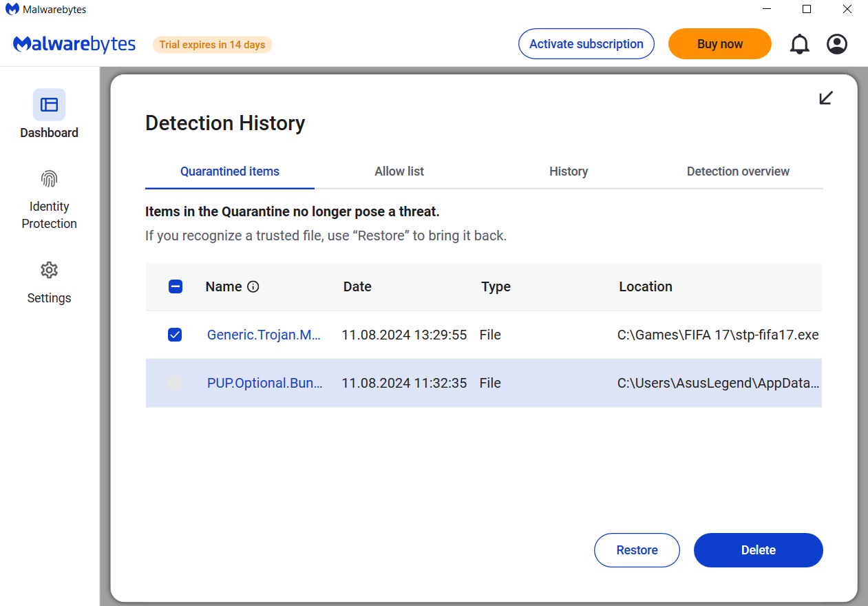The image size is (868, 606).
Task: Switch to Quarantined items tab
Action: click(x=230, y=171)
